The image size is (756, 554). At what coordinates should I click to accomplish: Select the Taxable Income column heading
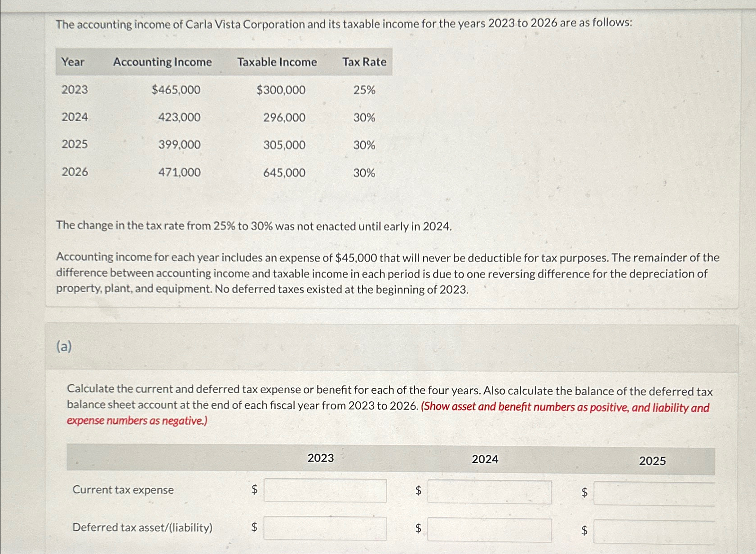tap(277, 62)
